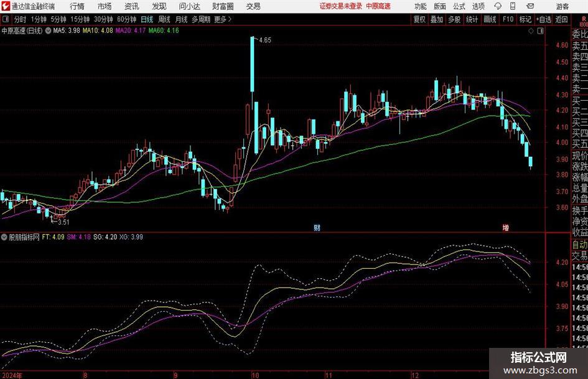The image size is (588, 379).
Task: Click the MA20: 4.17 value label
Action: tap(131, 30)
